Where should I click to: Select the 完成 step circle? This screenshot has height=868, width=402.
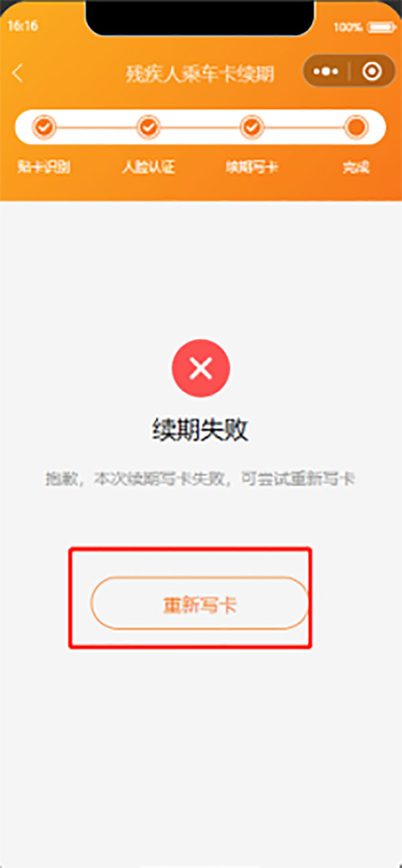[x=356, y=127]
